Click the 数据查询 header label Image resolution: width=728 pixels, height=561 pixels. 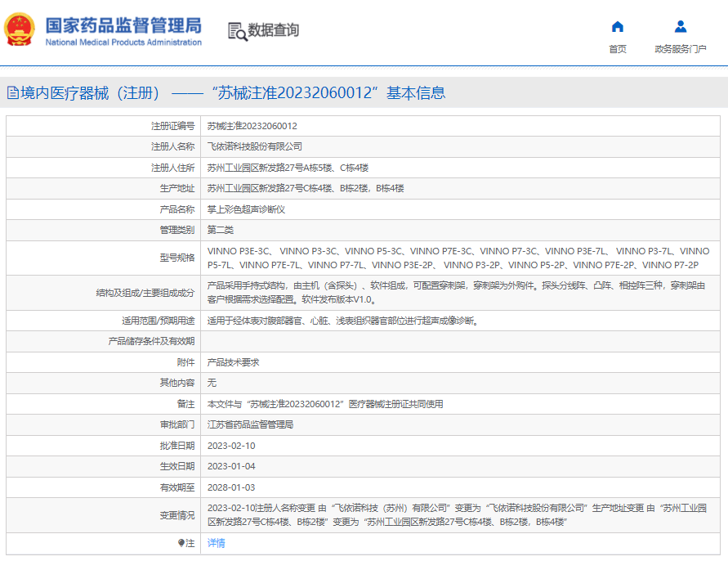pyautogui.click(x=273, y=30)
